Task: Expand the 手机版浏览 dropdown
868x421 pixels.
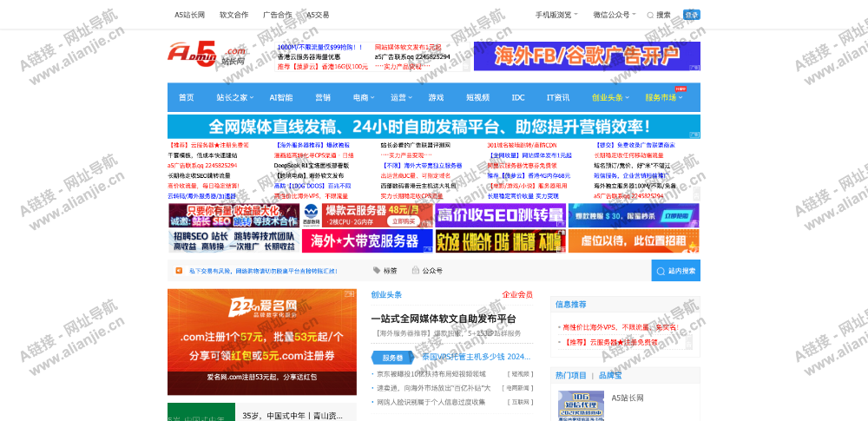Action: (x=556, y=15)
